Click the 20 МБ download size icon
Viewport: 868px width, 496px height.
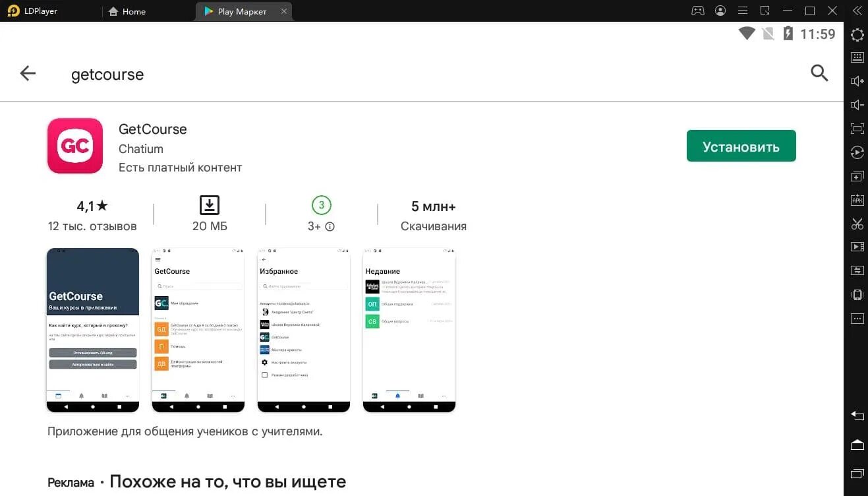pos(210,205)
